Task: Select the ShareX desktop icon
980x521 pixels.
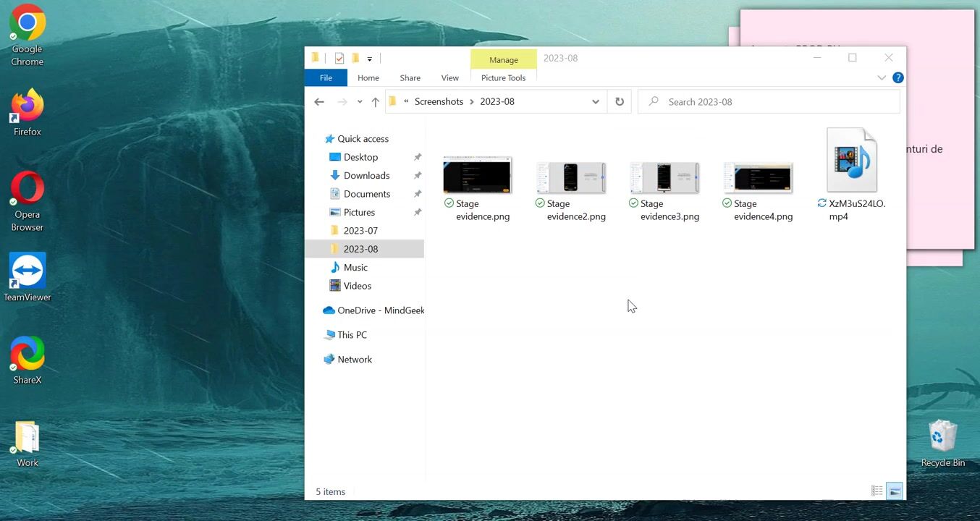Action: coord(28,360)
